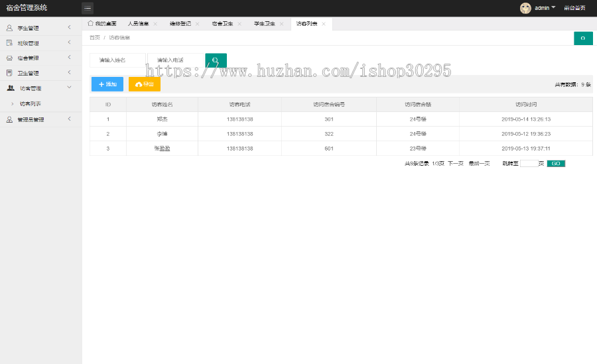This screenshot has height=364, width=597.
Task: Click visit time 2019-05-12 19:36:23
Action: (x=526, y=134)
